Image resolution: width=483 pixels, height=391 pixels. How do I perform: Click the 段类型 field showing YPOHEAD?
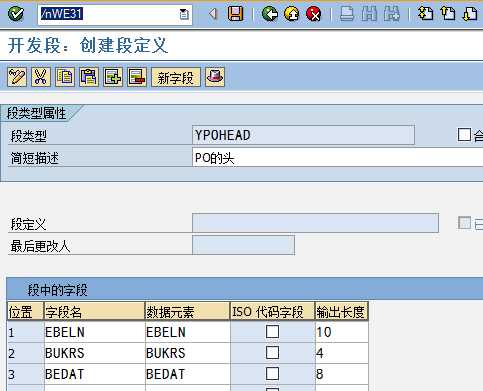pyautogui.click(x=303, y=135)
